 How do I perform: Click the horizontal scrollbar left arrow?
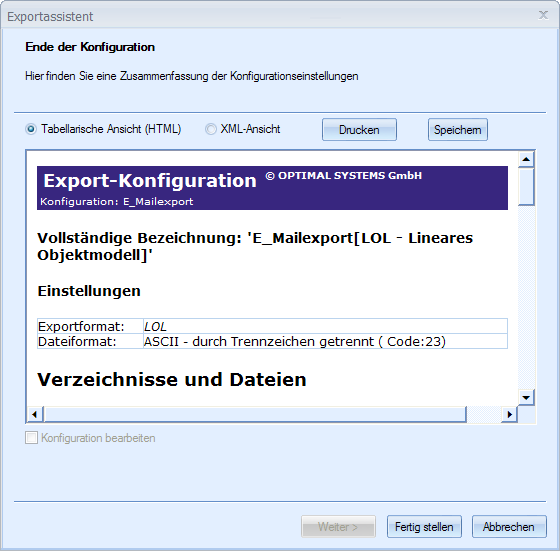pyautogui.click(x=35, y=414)
